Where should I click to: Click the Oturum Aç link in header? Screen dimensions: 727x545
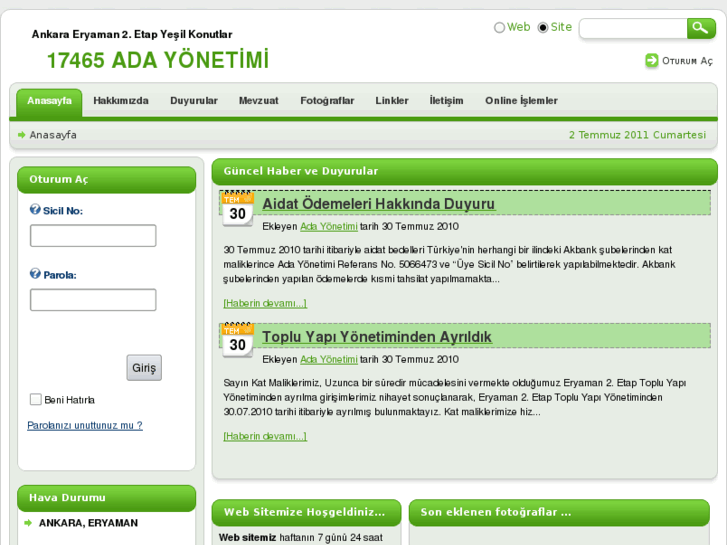687,61
